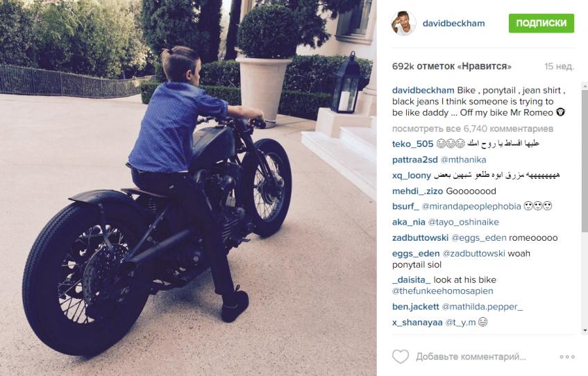Screen dimensions: 588x376
Task: Open the @thefunkeehomosapien mention link
Action: 442,291
